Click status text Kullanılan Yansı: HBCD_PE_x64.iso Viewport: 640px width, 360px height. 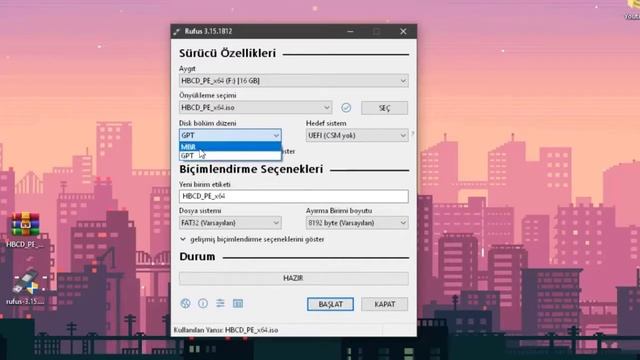pyautogui.click(x=226, y=330)
